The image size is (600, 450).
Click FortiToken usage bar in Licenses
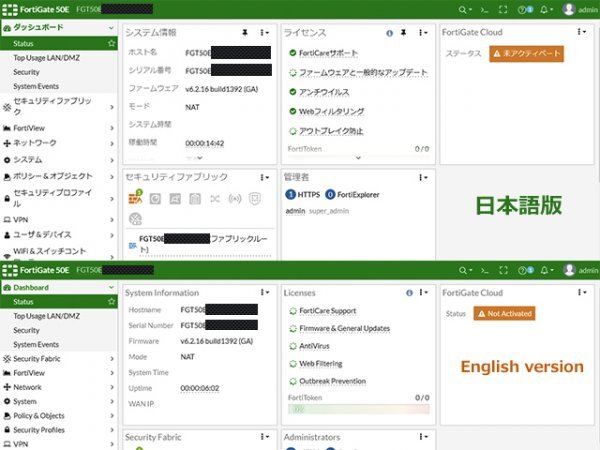coord(359,409)
